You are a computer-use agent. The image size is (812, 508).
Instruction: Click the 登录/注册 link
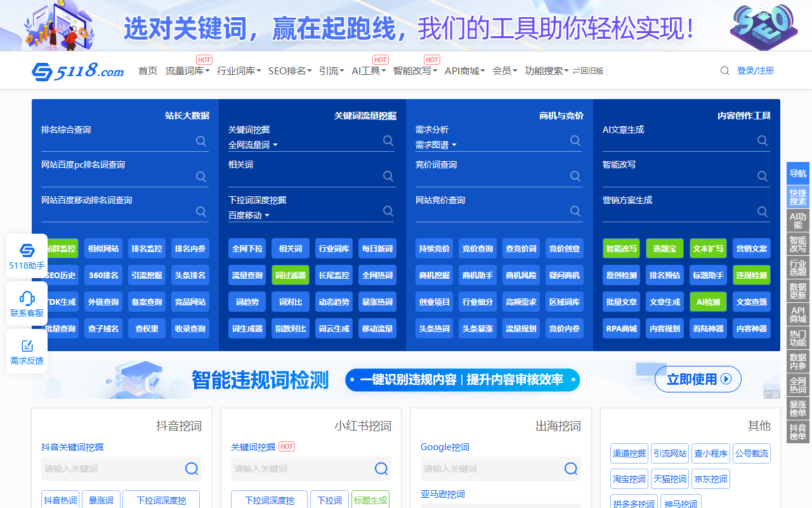click(x=756, y=71)
